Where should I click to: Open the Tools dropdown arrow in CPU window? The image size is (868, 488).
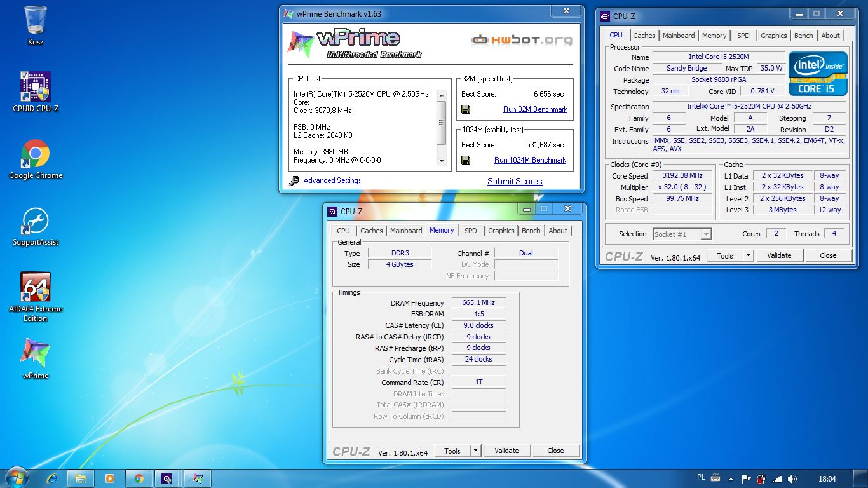(x=748, y=255)
